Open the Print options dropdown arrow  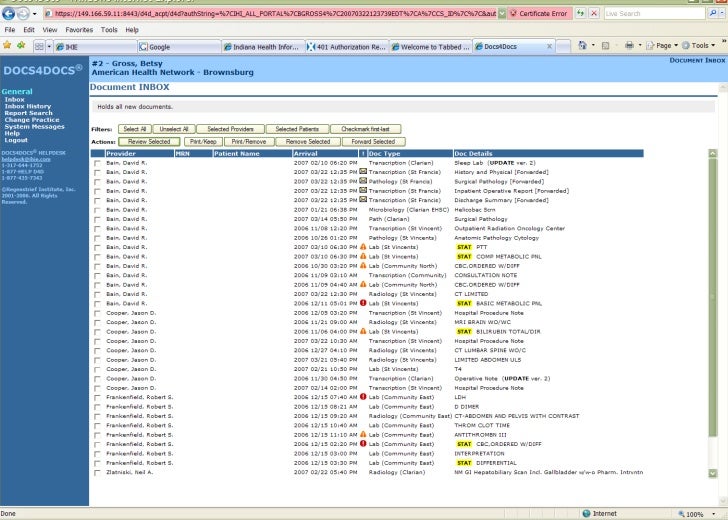[x=640, y=46]
